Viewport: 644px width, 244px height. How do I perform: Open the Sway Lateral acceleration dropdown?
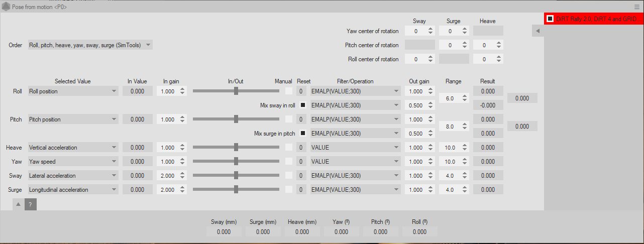coord(73,176)
